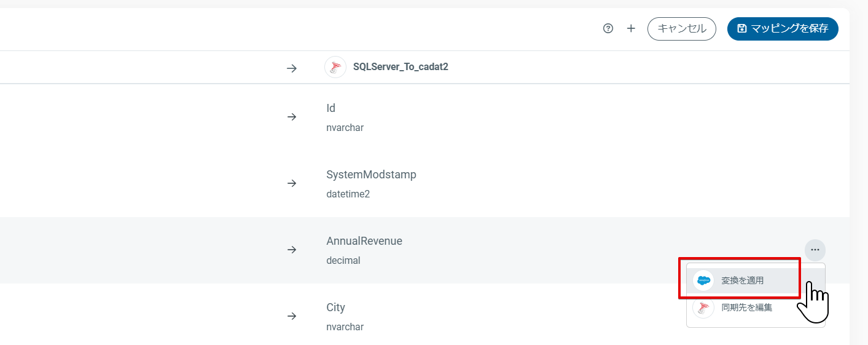Click the SQL Server icon beside 同期先を編集
Image resolution: width=868 pixels, height=345 pixels.
703,307
